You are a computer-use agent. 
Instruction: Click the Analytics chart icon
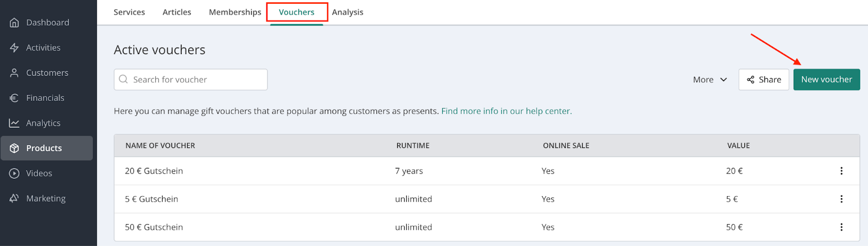[x=14, y=123]
